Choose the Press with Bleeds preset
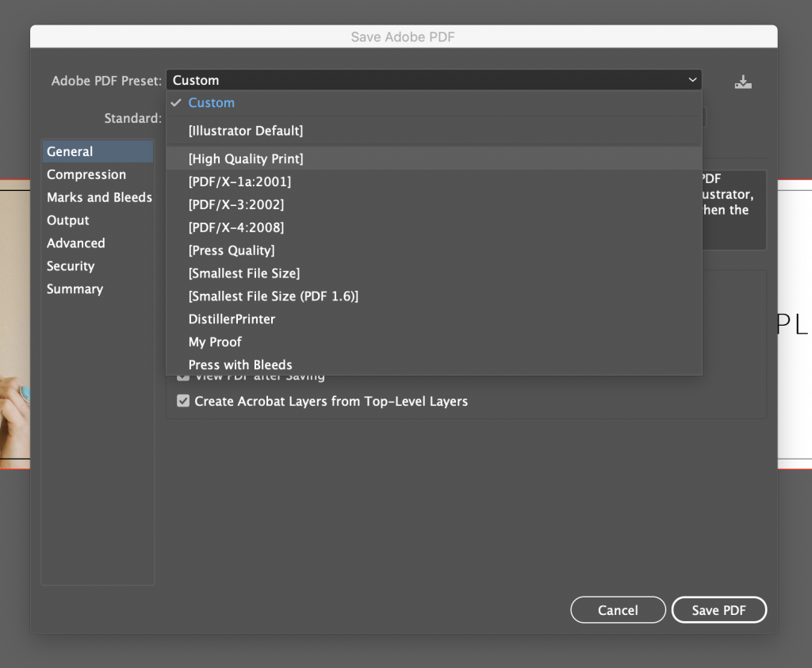Image resolution: width=812 pixels, height=668 pixels. [434, 365]
